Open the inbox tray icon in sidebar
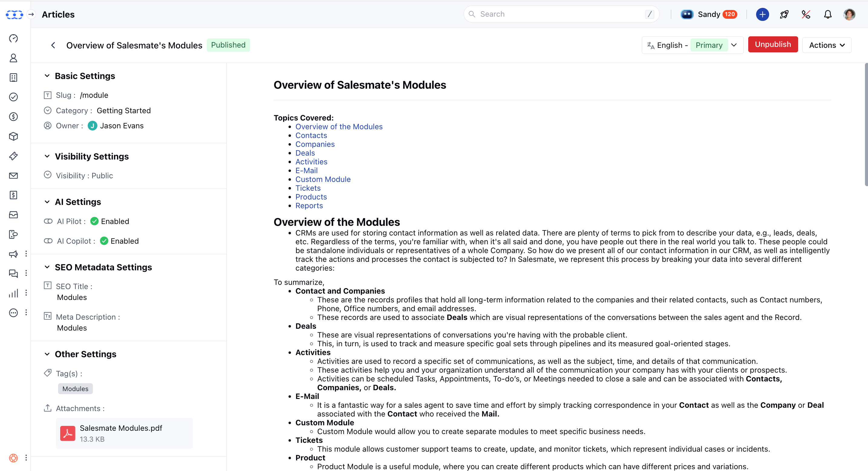 point(14,215)
